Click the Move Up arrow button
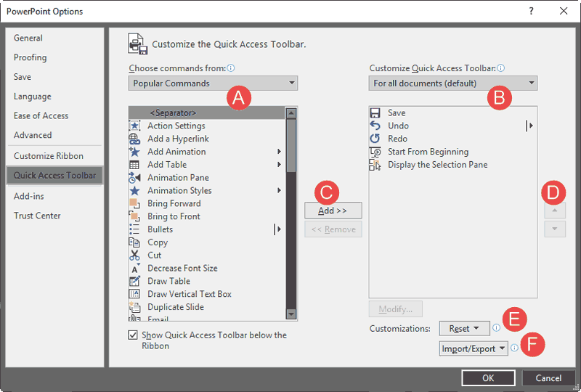The height and width of the screenshot is (392, 581). tap(555, 211)
